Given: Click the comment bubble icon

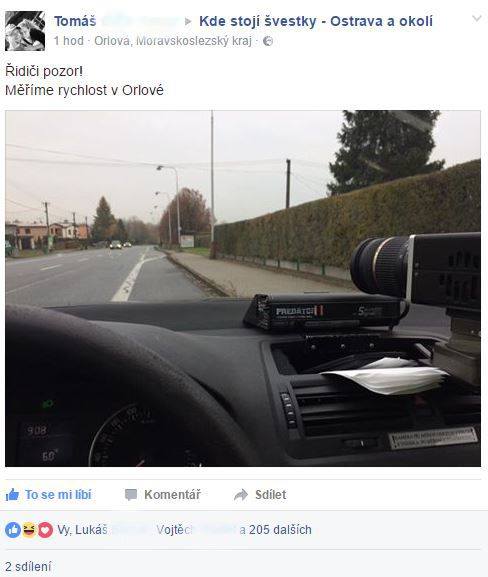Looking at the screenshot, I should pos(131,495).
